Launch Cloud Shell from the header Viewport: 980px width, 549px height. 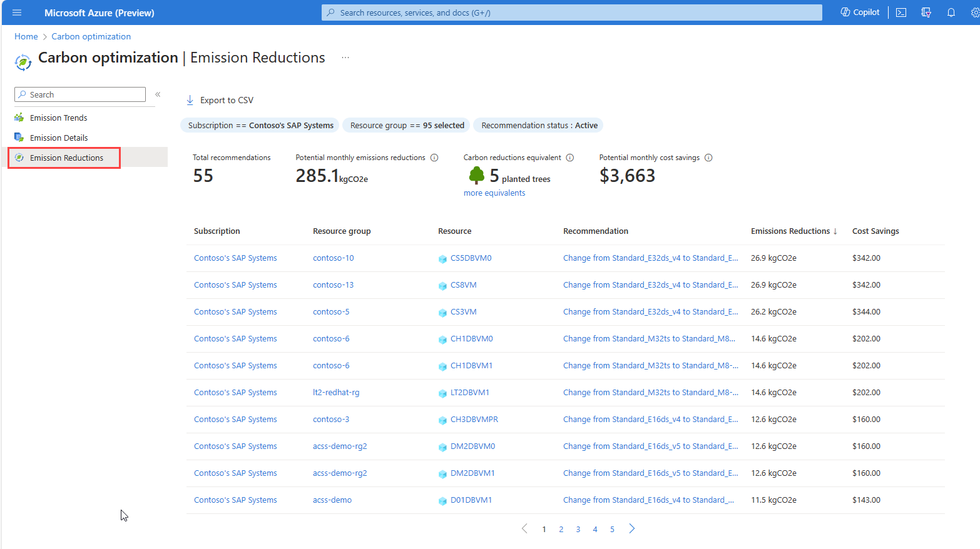pos(901,13)
